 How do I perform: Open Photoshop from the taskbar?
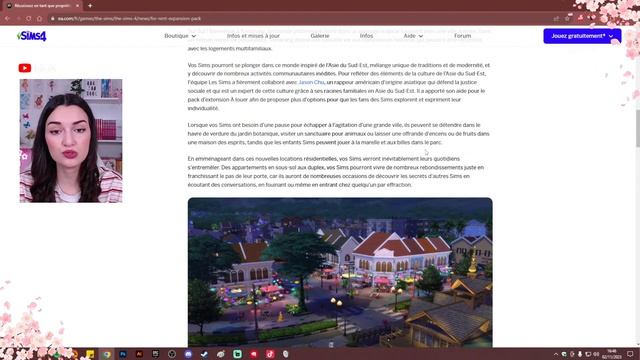123,354
